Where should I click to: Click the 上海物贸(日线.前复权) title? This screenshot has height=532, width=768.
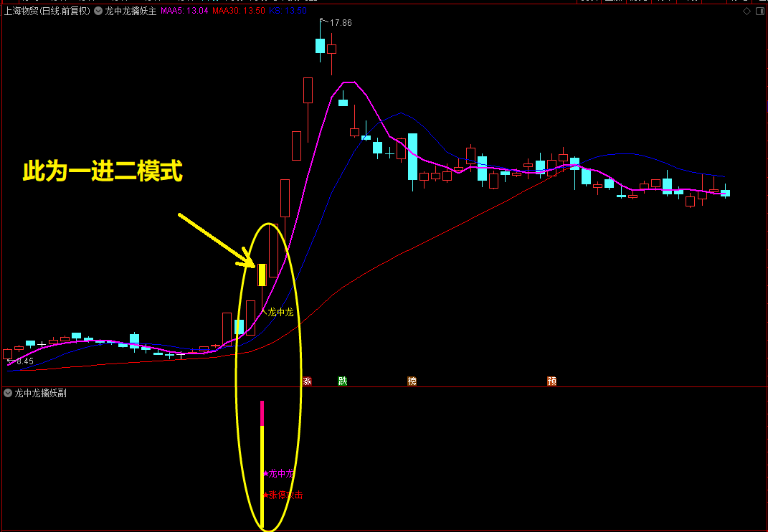pos(47,11)
